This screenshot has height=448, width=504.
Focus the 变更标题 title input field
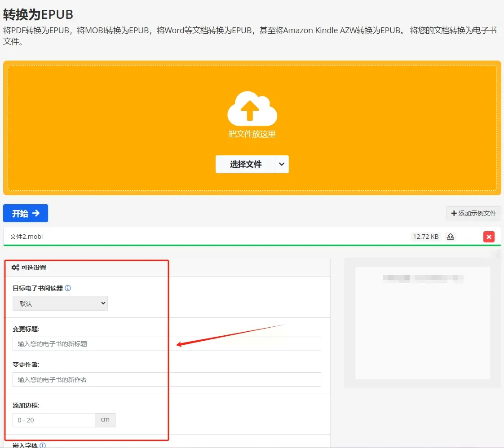click(x=167, y=344)
